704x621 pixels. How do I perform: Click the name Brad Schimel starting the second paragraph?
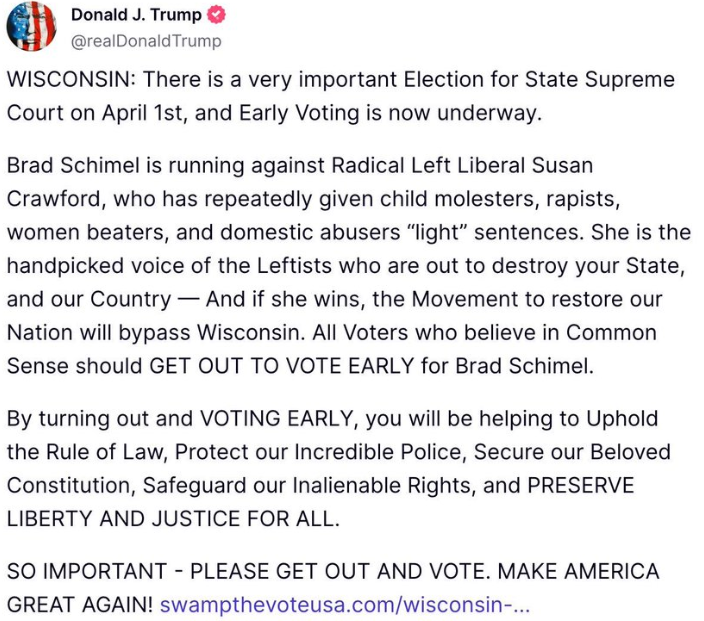coord(73,165)
